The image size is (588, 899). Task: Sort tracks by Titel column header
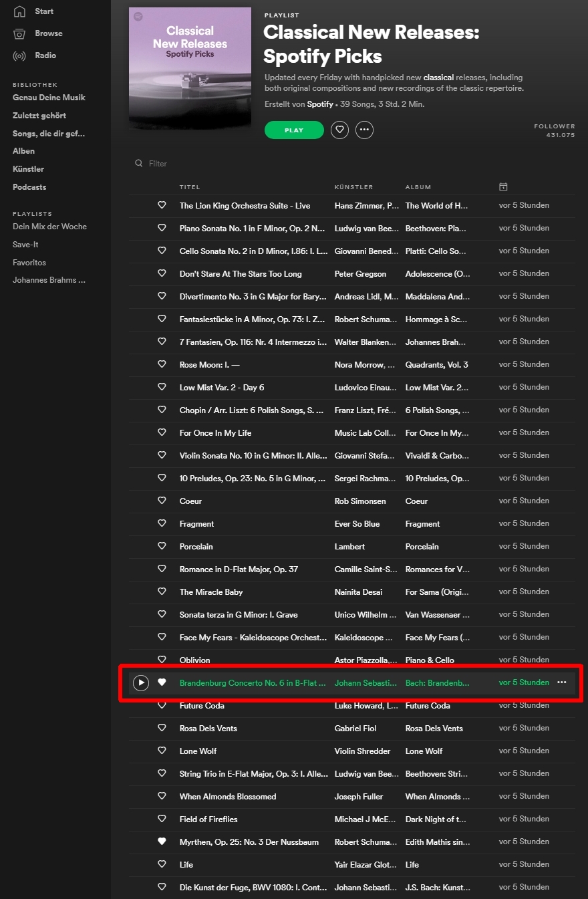[190, 187]
